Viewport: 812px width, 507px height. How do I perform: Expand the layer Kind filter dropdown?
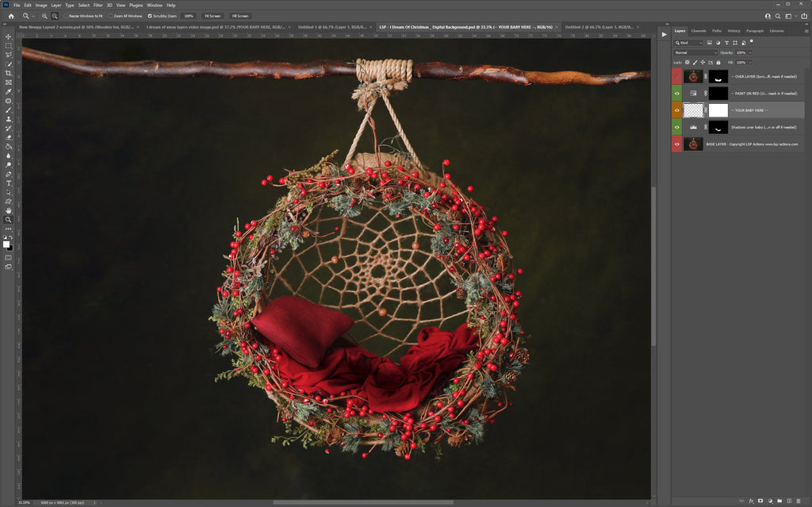(x=689, y=43)
